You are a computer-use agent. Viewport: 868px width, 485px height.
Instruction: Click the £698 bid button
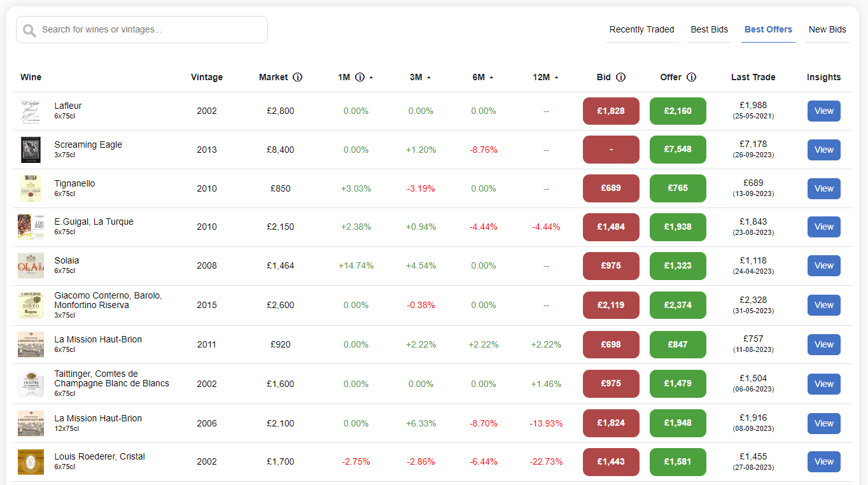pos(611,344)
